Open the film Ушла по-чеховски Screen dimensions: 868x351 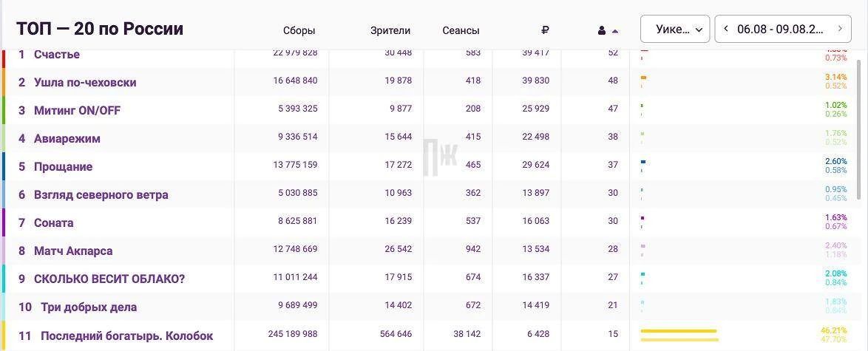coord(85,83)
